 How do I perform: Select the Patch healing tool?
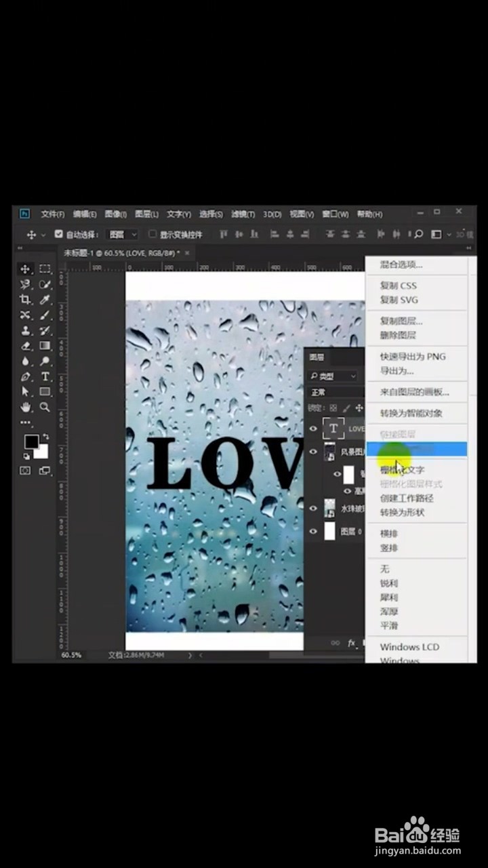(x=25, y=315)
